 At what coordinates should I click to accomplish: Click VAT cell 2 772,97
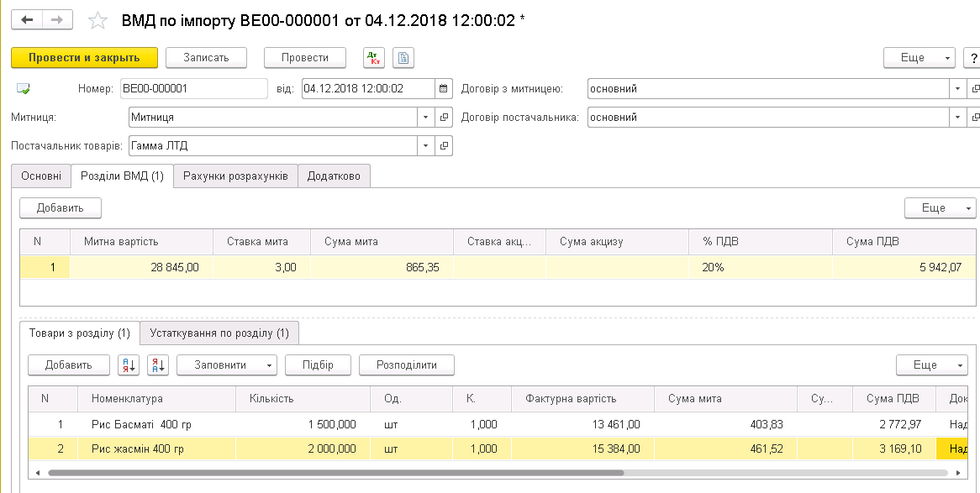click(893, 425)
